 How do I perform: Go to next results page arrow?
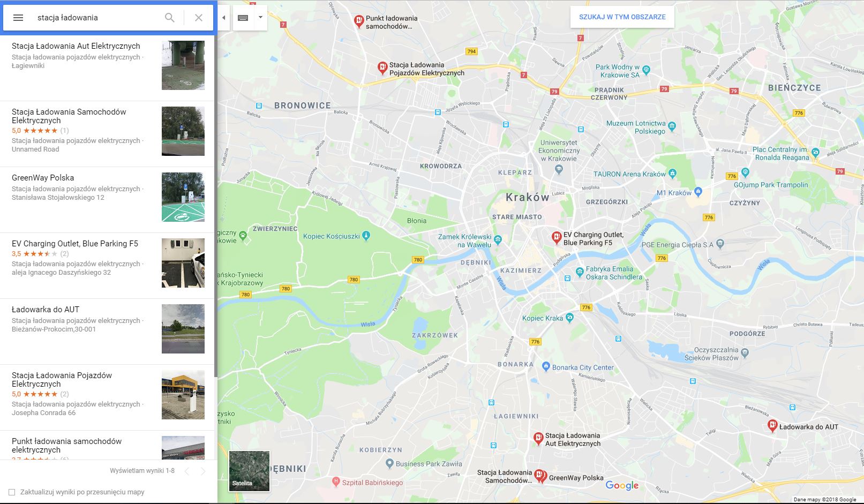pos(203,471)
